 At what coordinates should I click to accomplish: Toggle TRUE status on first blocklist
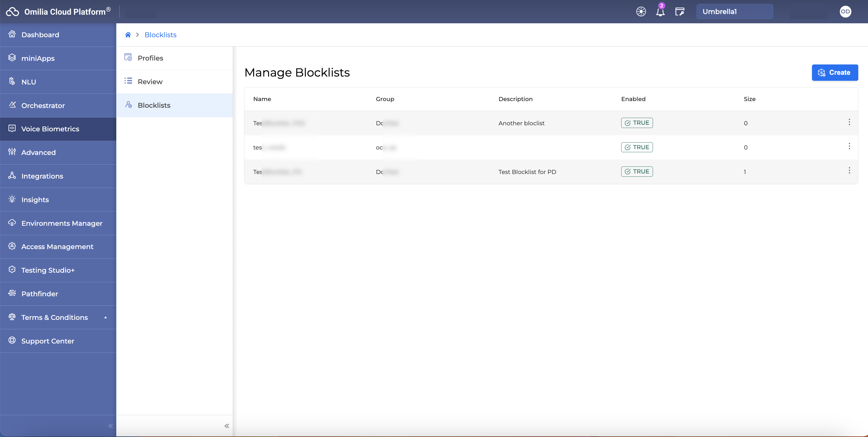pos(637,123)
